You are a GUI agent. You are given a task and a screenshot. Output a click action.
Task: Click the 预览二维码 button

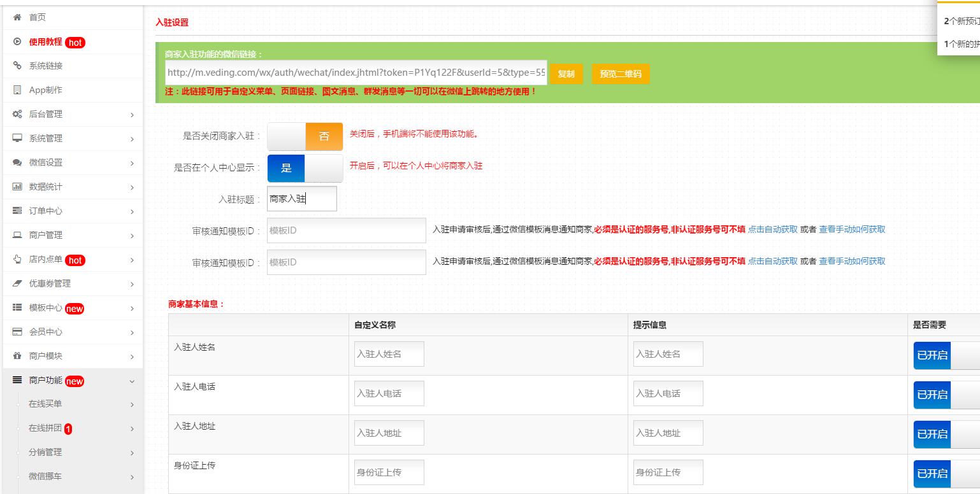(x=621, y=74)
